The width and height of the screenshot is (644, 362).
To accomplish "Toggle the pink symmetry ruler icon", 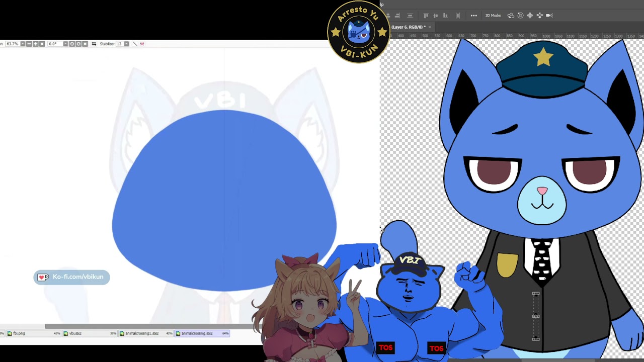I will (x=142, y=44).
